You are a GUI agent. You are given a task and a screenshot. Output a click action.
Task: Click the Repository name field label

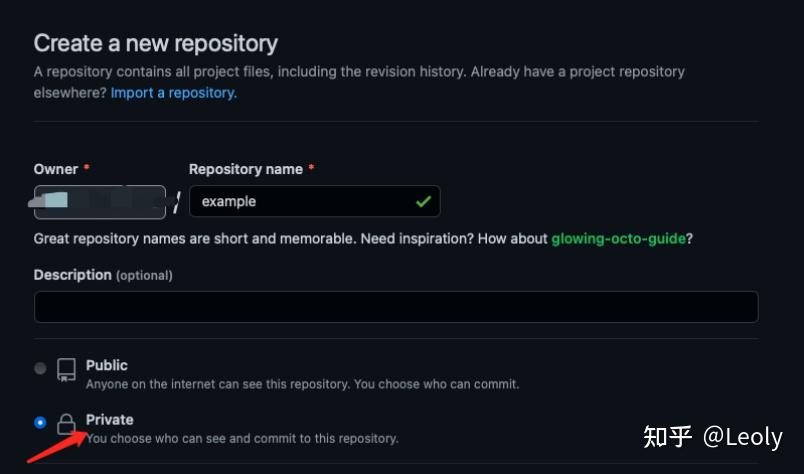[246, 169]
